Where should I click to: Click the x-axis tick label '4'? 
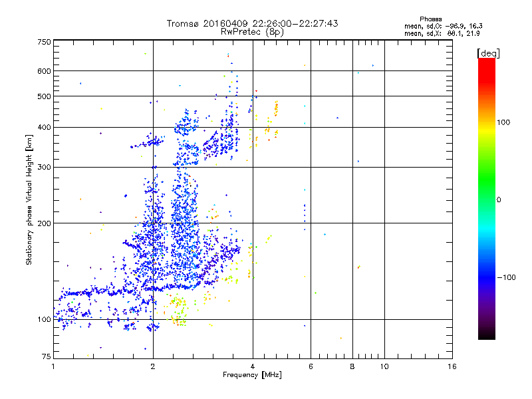tap(253, 366)
